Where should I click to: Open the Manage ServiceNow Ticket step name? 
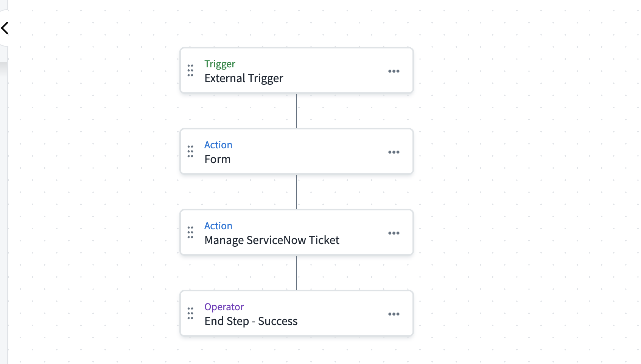[x=272, y=240]
